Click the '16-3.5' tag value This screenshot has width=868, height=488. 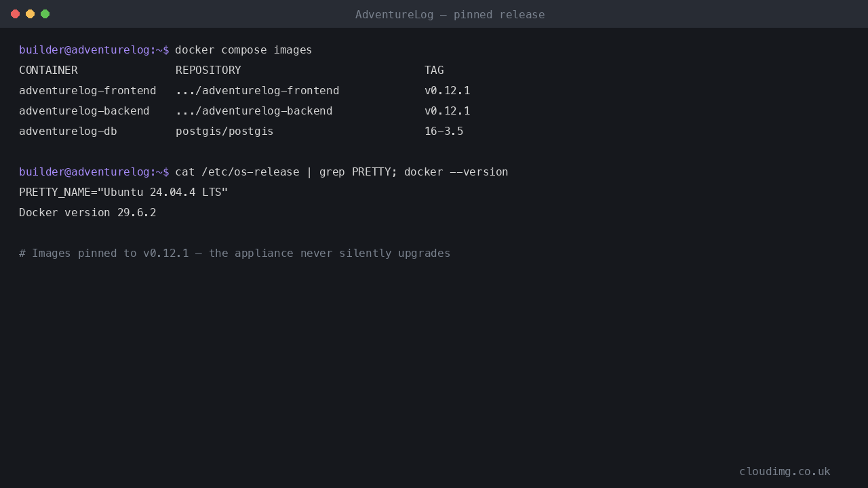(x=443, y=131)
